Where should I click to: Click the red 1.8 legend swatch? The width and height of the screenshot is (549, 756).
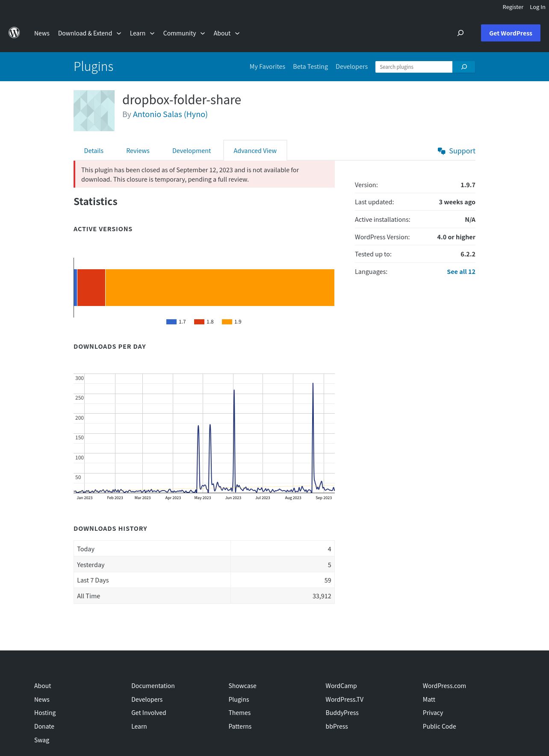pos(199,322)
